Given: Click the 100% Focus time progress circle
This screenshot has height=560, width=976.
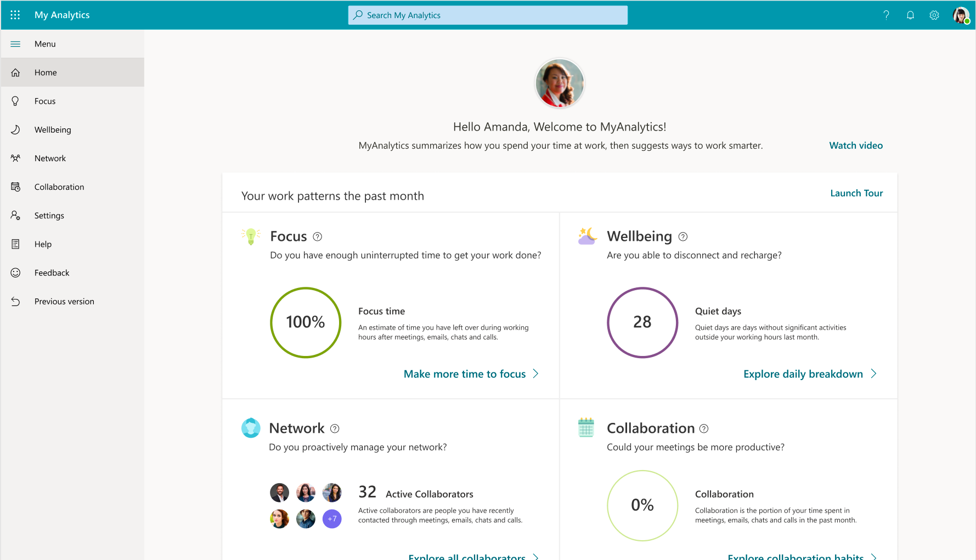Looking at the screenshot, I should [x=306, y=323].
